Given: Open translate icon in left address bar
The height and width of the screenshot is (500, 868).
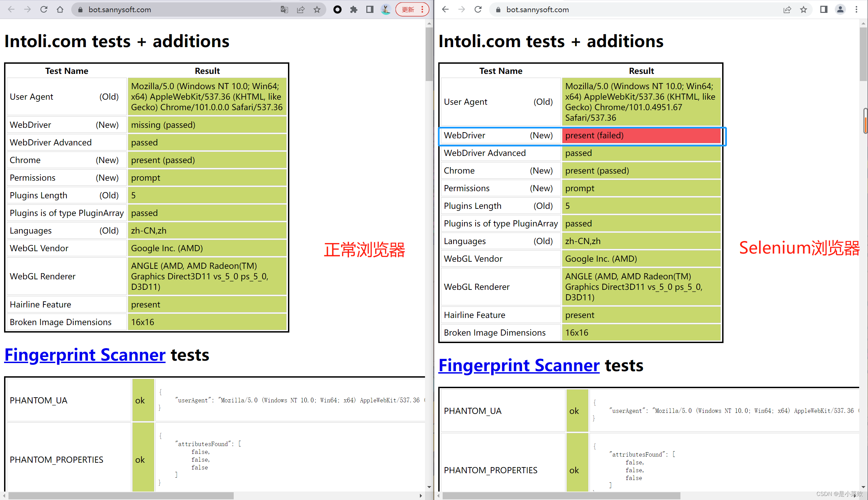Looking at the screenshot, I should click(x=284, y=9).
